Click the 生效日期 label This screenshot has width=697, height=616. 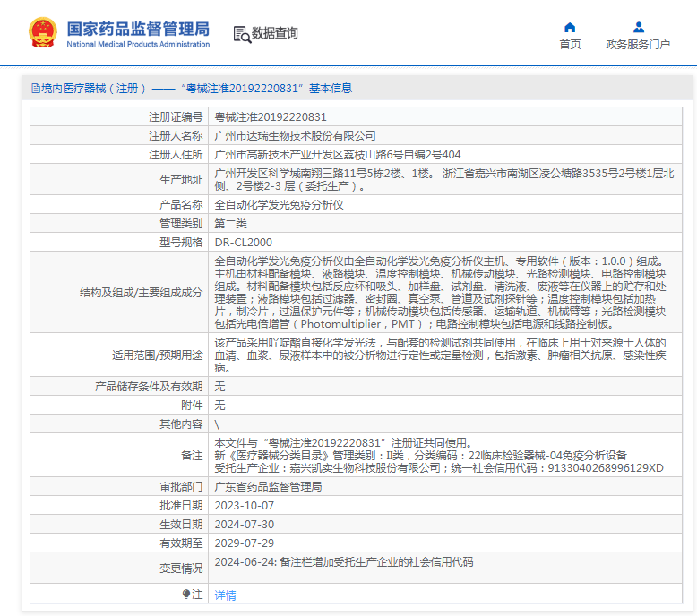pos(181,525)
